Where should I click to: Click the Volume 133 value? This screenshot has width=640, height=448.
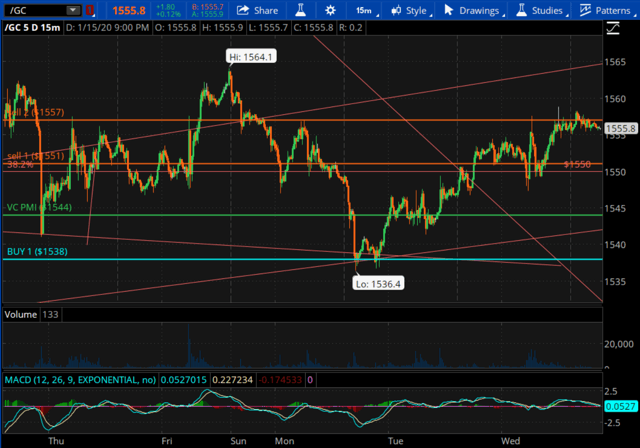coord(50,315)
